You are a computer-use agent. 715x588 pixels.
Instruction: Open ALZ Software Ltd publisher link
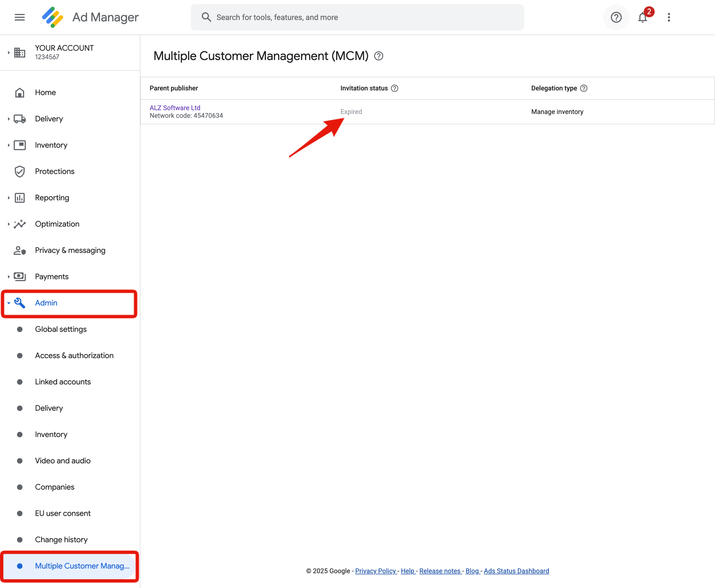(175, 108)
